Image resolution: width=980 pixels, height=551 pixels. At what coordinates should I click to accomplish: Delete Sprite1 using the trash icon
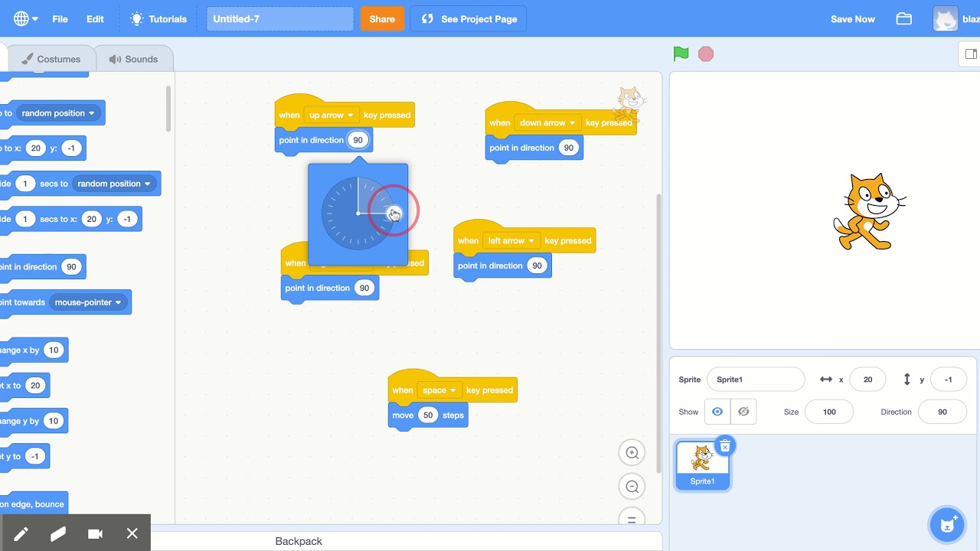pyautogui.click(x=725, y=445)
